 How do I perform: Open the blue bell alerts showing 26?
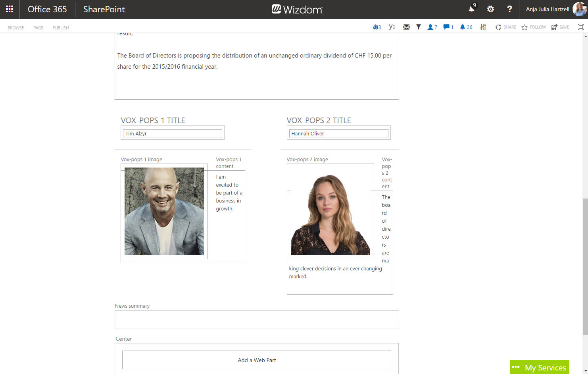coord(466,27)
